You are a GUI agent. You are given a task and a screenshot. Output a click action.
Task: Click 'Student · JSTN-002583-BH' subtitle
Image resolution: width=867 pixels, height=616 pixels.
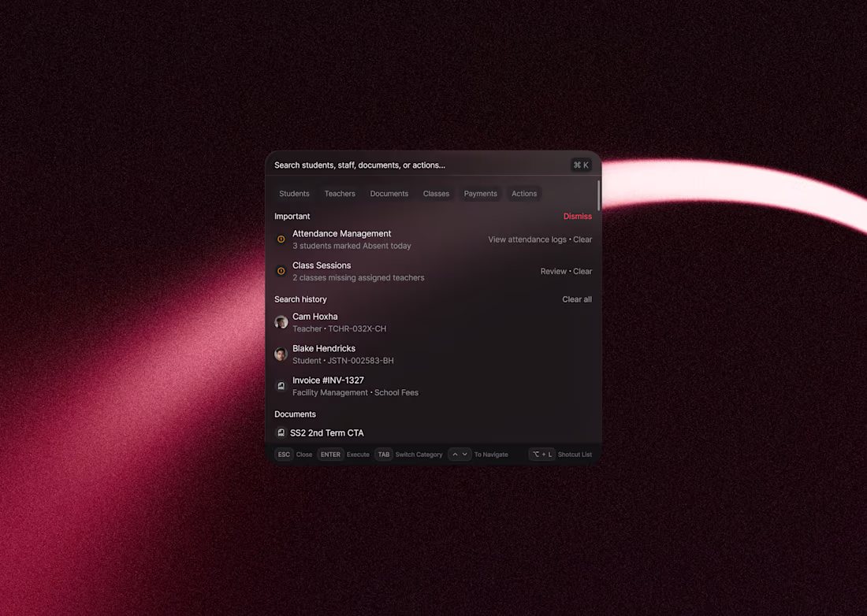343,361
